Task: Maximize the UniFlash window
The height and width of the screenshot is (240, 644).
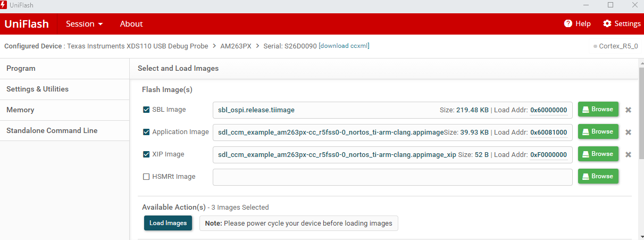Action: click(610, 5)
